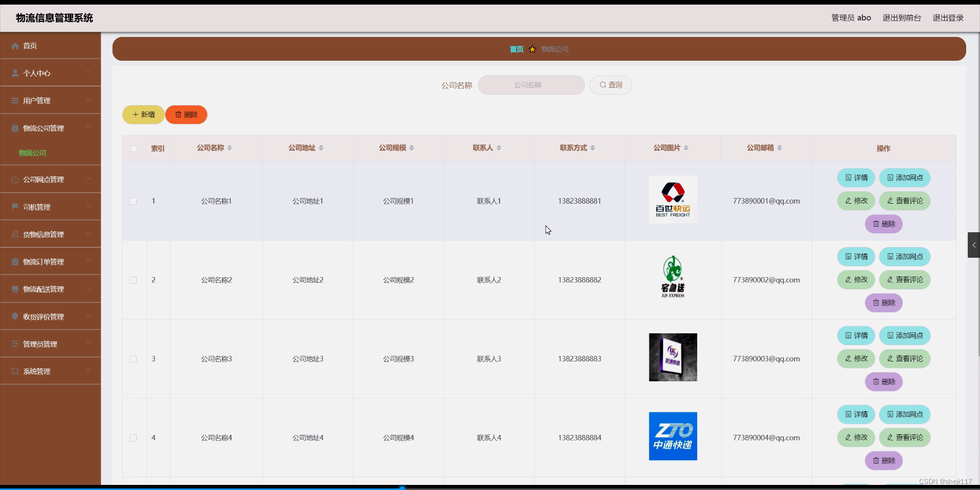The width and height of the screenshot is (980, 490).
Task: Click the 收货评价管理 location icon
Action: pyautogui.click(x=14, y=316)
